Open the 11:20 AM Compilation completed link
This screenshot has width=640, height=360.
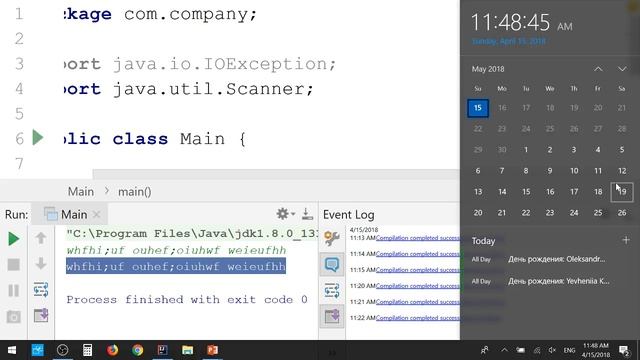click(x=418, y=286)
